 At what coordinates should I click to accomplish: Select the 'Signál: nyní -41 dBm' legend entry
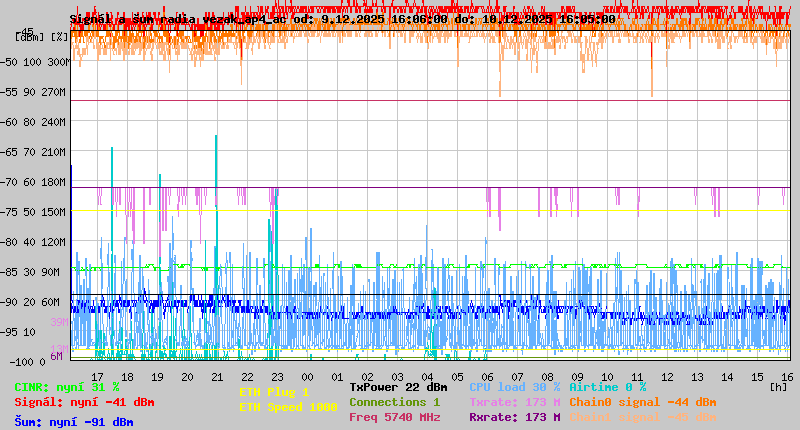[84, 402]
